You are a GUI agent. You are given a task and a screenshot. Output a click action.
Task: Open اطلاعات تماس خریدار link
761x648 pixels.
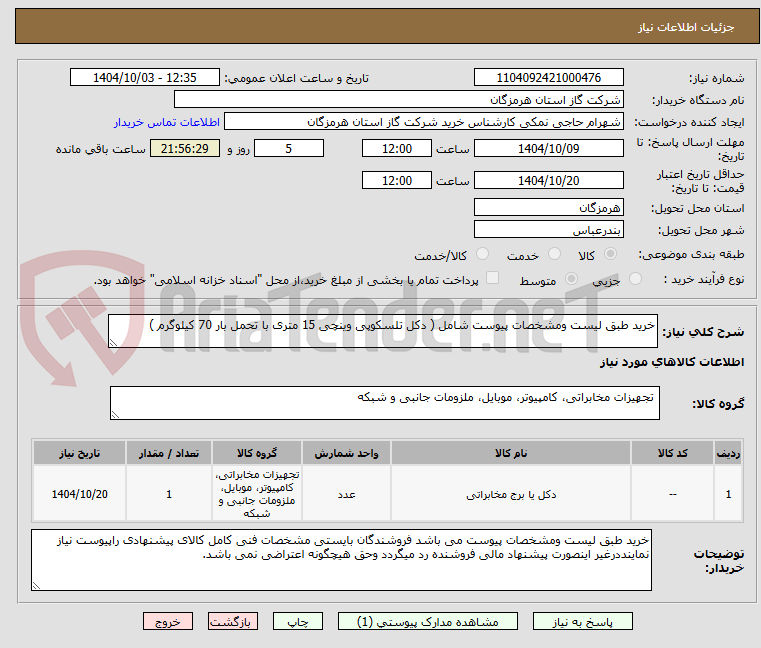click(167, 122)
